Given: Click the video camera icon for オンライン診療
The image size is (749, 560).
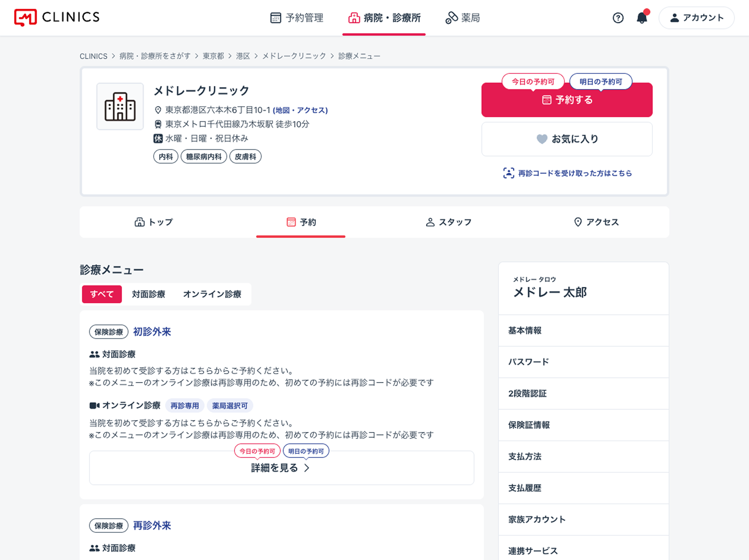Looking at the screenshot, I should pyautogui.click(x=94, y=406).
